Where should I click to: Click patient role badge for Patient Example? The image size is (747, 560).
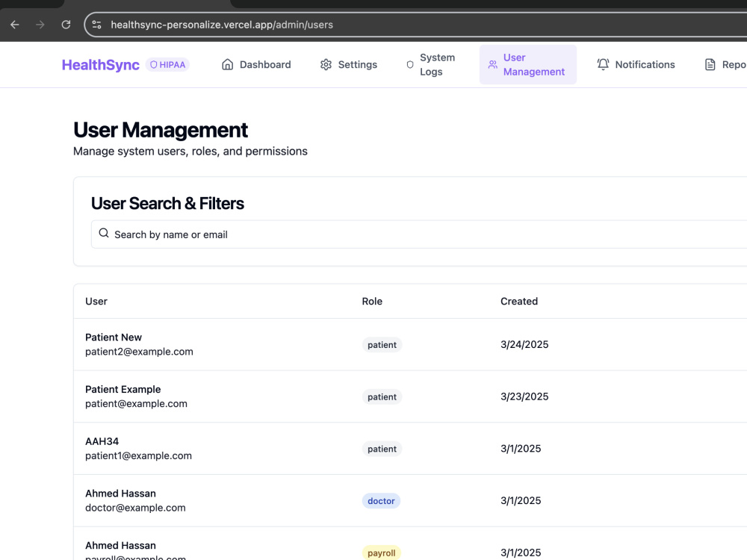[x=382, y=396]
